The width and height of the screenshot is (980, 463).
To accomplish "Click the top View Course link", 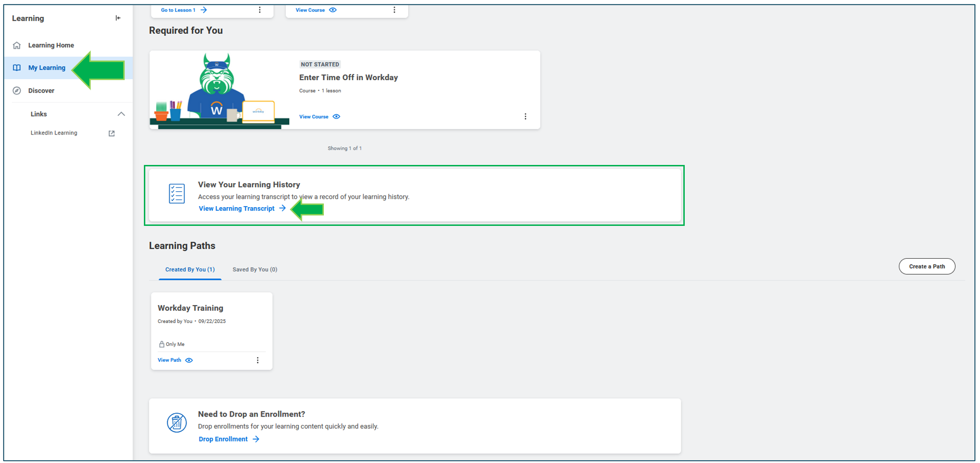I will pyautogui.click(x=310, y=10).
